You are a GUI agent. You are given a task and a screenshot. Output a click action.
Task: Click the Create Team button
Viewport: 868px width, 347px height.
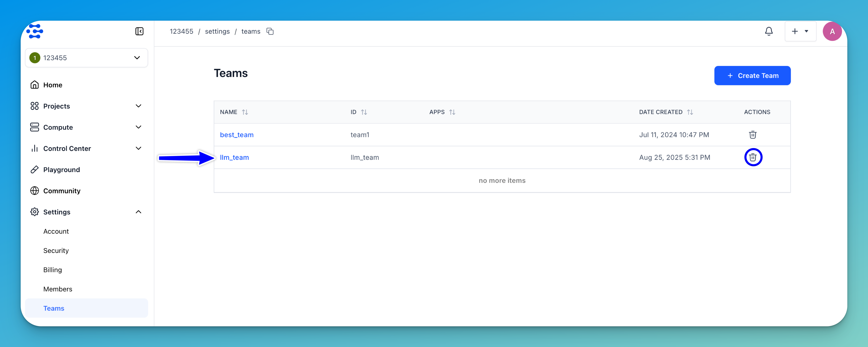[752, 75]
